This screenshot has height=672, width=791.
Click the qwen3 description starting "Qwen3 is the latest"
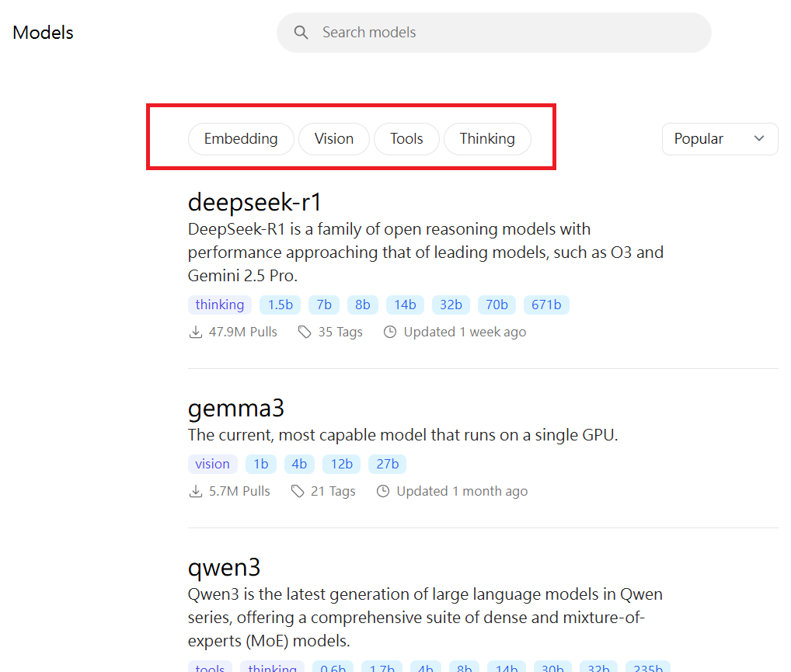pos(425,618)
